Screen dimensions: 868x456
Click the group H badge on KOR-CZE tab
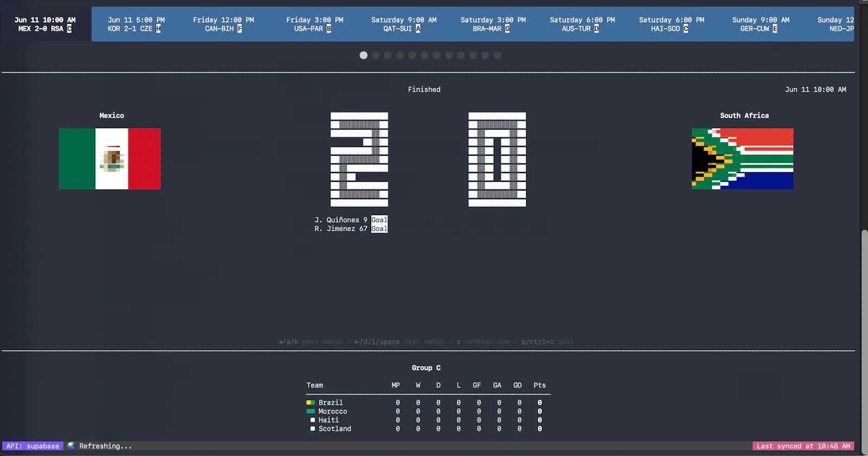(x=158, y=29)
